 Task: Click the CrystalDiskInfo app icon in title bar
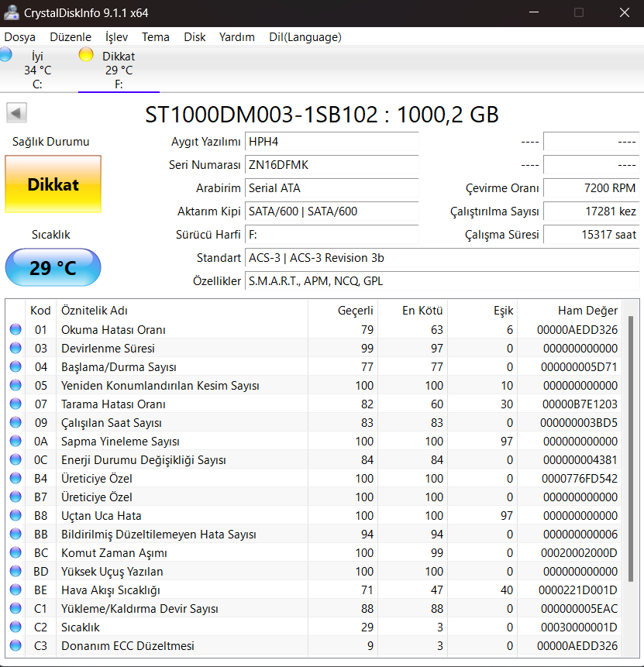(11, 12)
